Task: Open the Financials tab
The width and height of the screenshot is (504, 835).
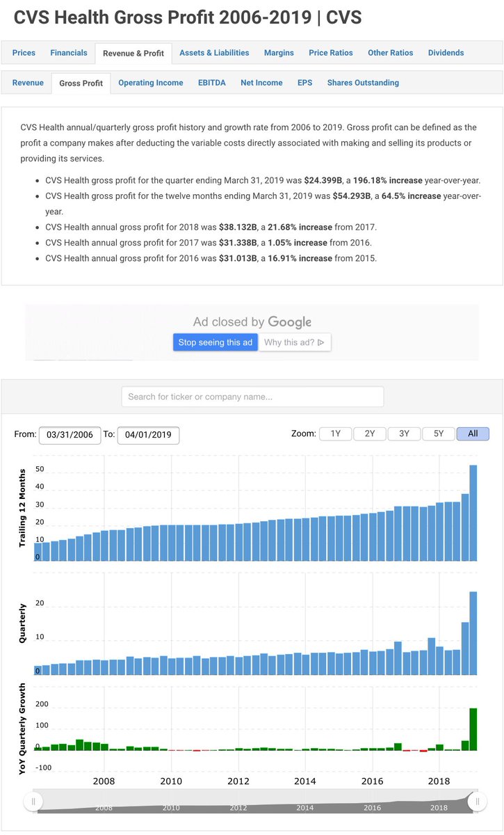Action: tap(69, 53)
